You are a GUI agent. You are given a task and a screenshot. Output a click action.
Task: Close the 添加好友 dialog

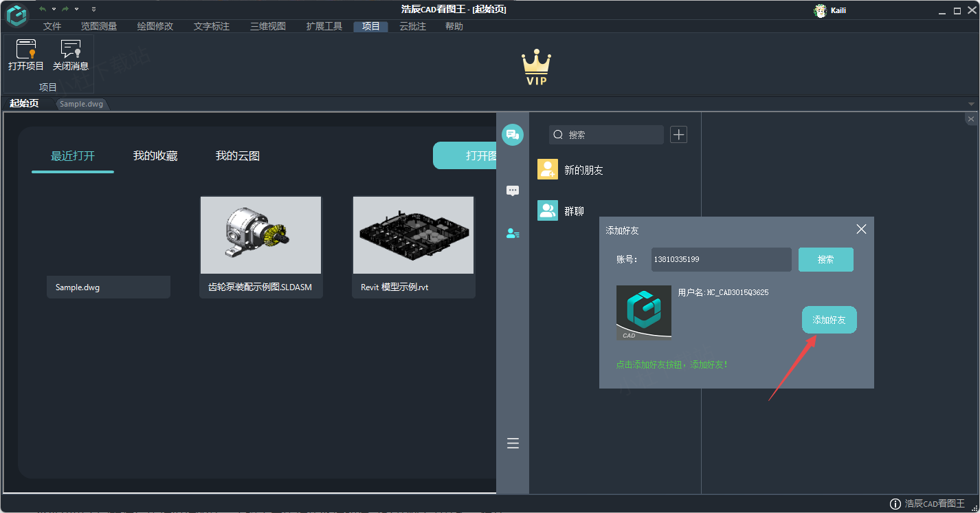(x=861, y=229)
